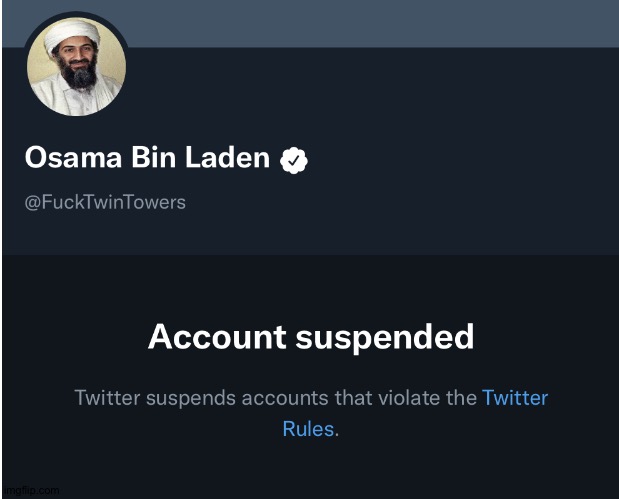
Task: Click the word Account in heading
Action: click(x=212, y=337)
